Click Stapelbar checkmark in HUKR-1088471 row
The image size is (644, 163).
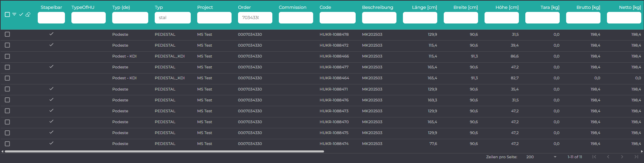[x=51, y=89]
